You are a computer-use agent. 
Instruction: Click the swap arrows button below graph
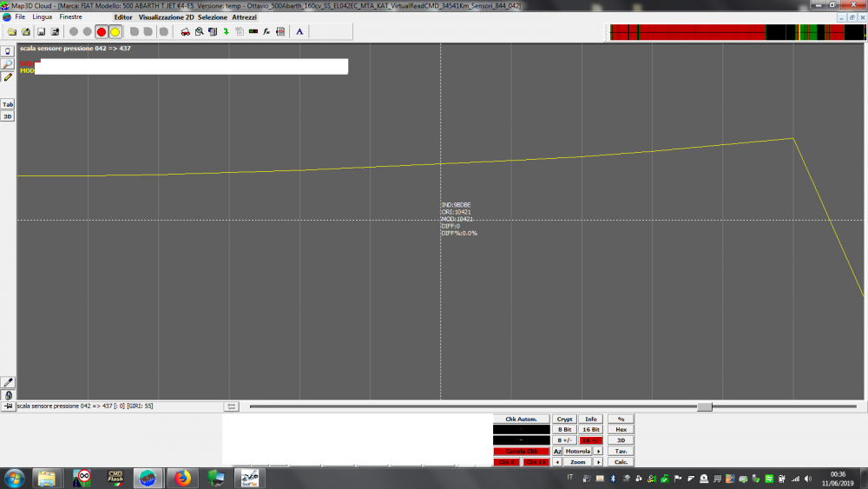[x=232, y=406]
